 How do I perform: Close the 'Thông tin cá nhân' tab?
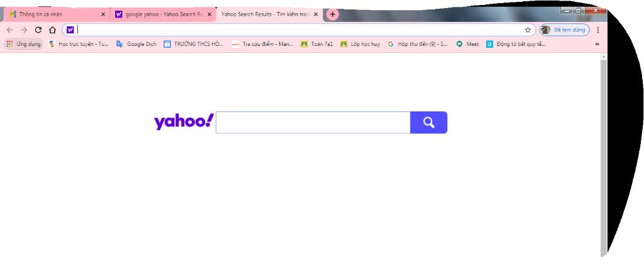pyautogui.click(x=103, y=14)
